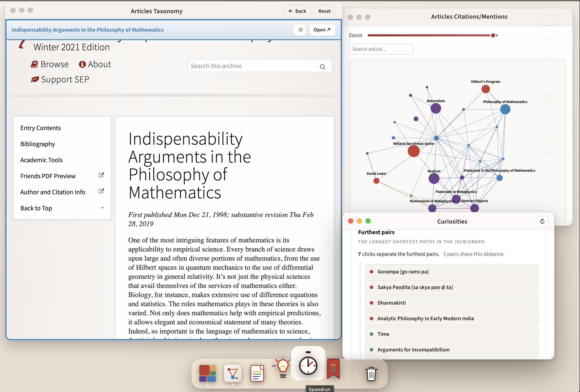Click the Back to Top chevron

point(102,208)
